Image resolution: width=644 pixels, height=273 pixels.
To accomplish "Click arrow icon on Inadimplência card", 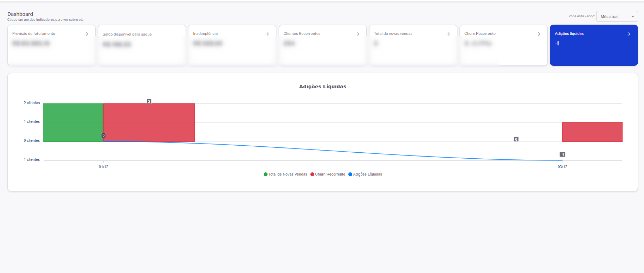I will pyautogui.click(x=267, y=34).
